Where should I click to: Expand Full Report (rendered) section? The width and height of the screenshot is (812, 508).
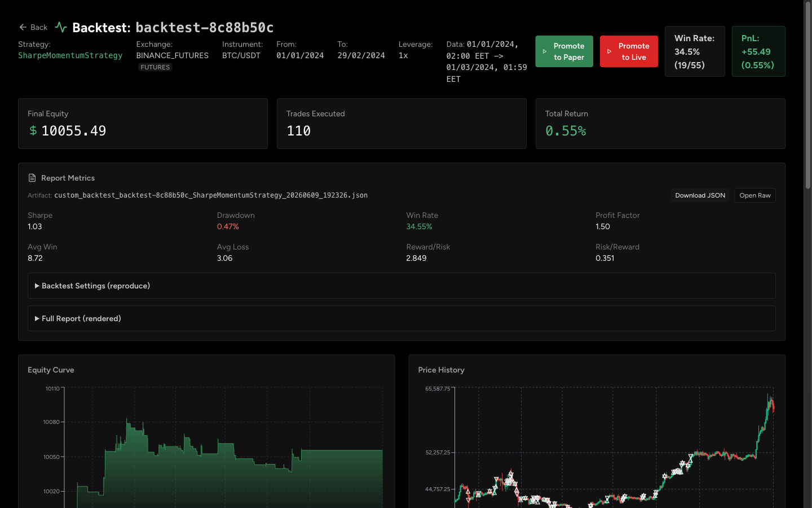coord(401,318)
